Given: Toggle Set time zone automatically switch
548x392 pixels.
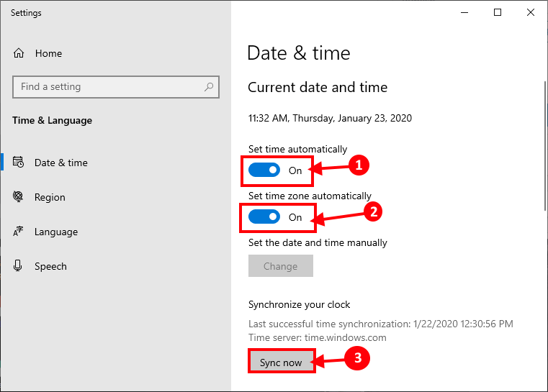Looking at the screenshot, I should [x=264, y=216].
